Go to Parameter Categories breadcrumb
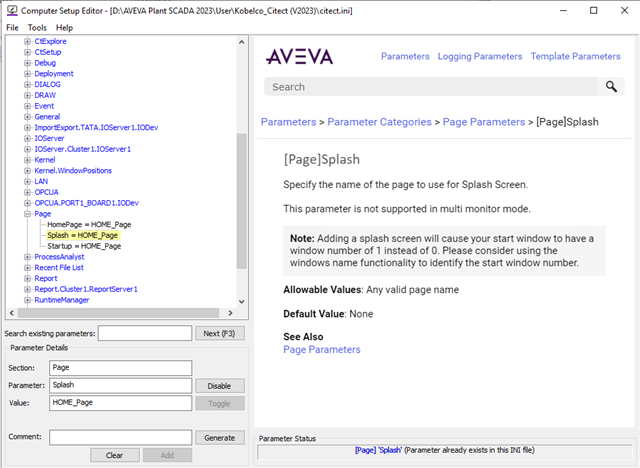The height and width of the screenshot is (468, 640). point(379,122)
